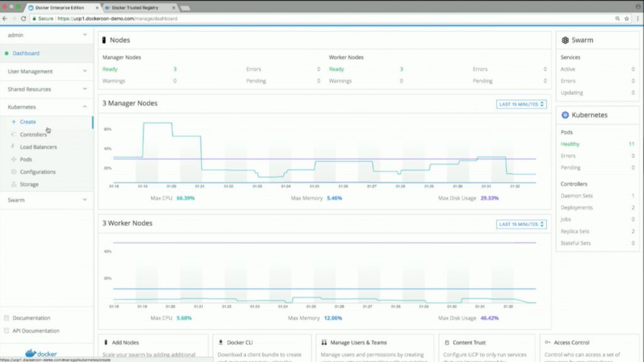Expand the admin account menu chevron
The width and height of the screenshot is (644, 362).
tap(85, 35)
